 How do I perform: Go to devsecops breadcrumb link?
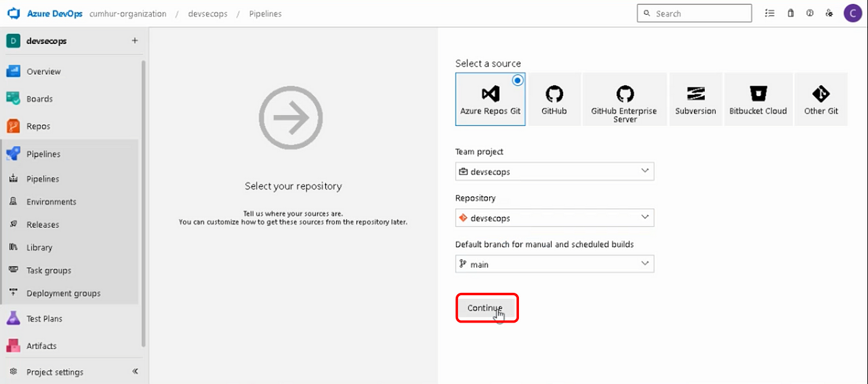point(208,14)
